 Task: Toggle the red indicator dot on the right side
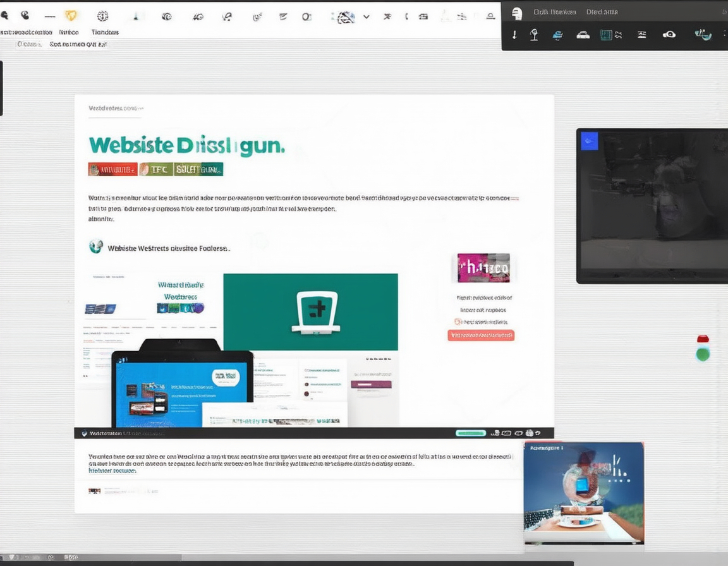click(x=703, y=339)
